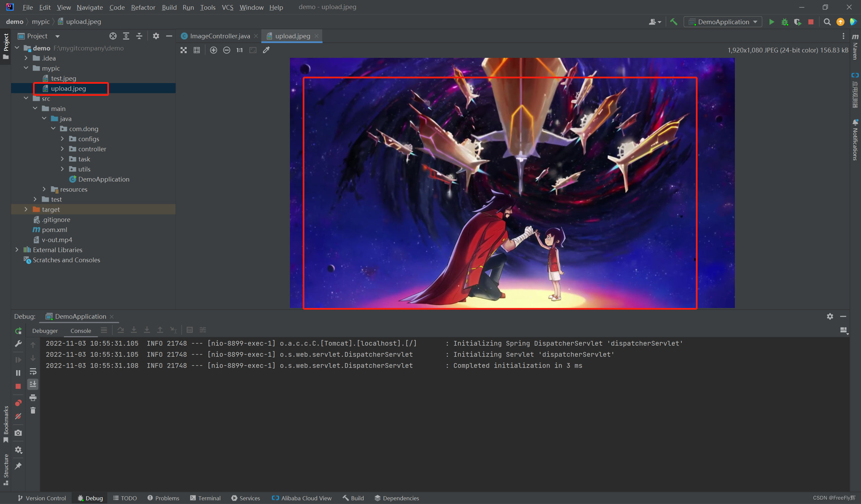
Task: Toggle the image grid overlay
Action: coord(197,50)
